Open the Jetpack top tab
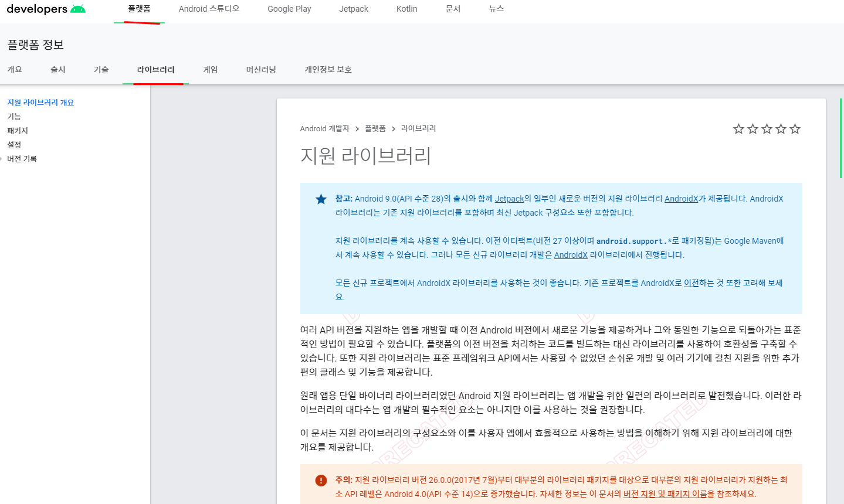Screen dimensions: 844x504 354,9
